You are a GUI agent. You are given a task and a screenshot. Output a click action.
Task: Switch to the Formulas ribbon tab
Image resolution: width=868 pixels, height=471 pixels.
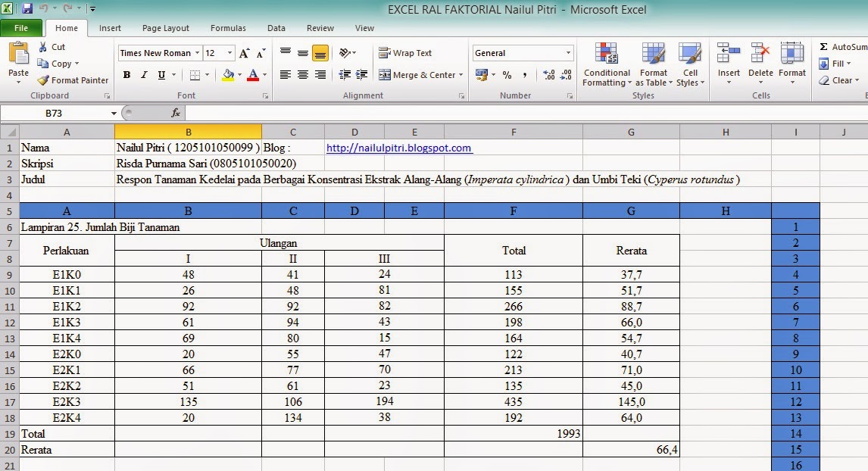[228, 28]
